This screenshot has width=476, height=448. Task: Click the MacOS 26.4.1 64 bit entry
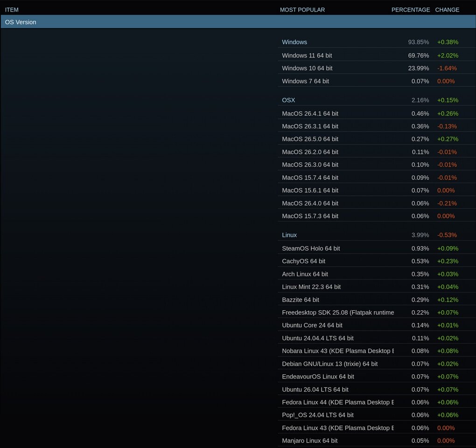[310, 113]
